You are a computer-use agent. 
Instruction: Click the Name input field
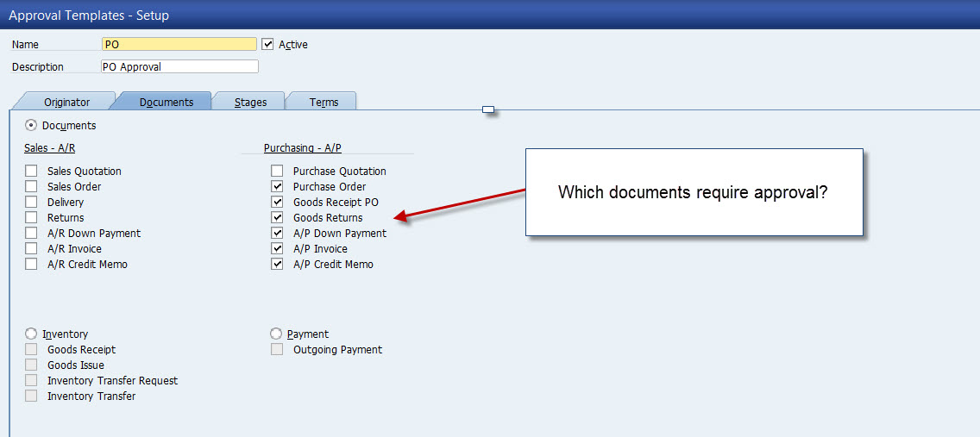pos(179,44)
